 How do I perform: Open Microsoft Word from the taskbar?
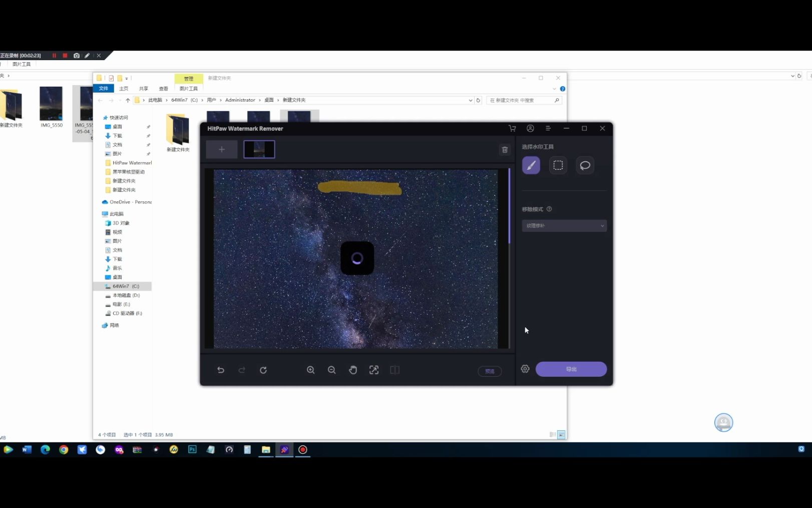[x=27, y=449]
